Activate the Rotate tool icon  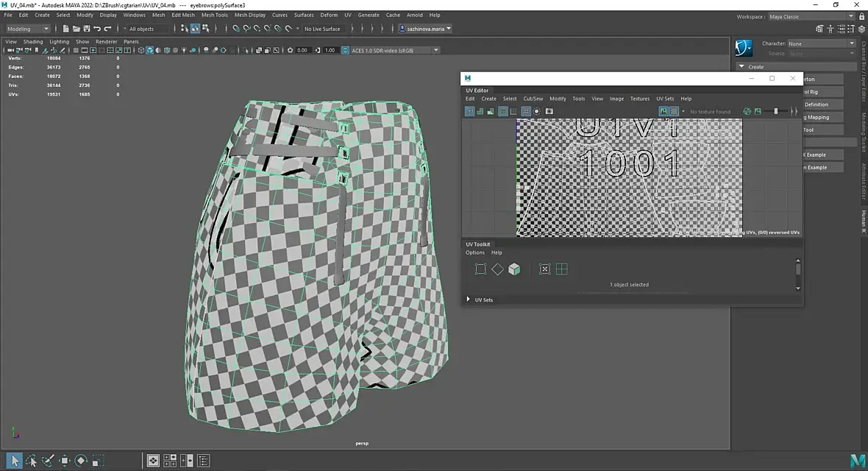(x=81, y=461)
